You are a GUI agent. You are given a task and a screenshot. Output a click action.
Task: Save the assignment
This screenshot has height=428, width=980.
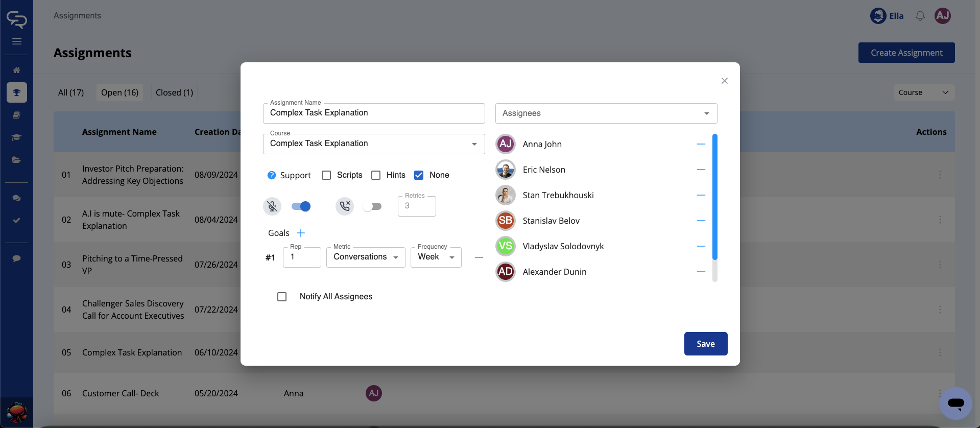coord(705,344)
